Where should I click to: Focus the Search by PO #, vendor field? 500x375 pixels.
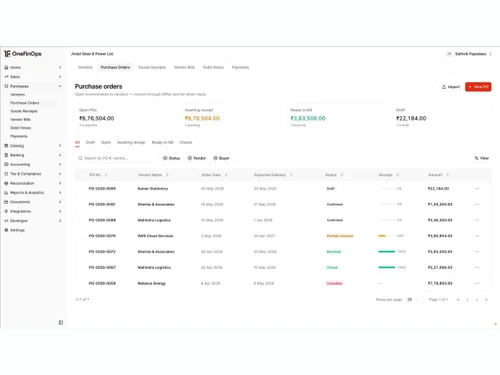[x=116, y=158]
